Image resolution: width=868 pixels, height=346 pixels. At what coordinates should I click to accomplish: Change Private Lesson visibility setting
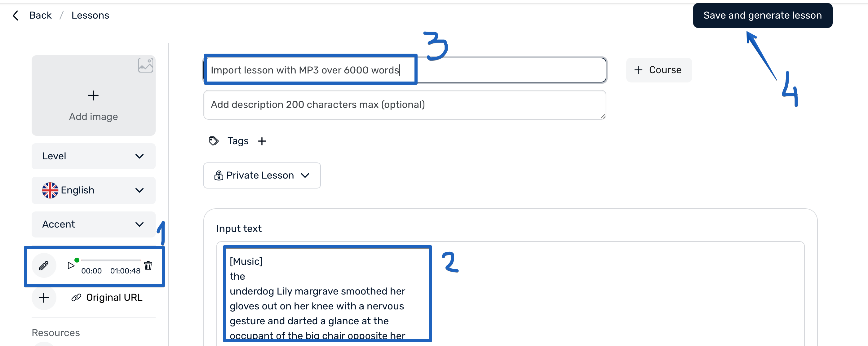[262, 175]
